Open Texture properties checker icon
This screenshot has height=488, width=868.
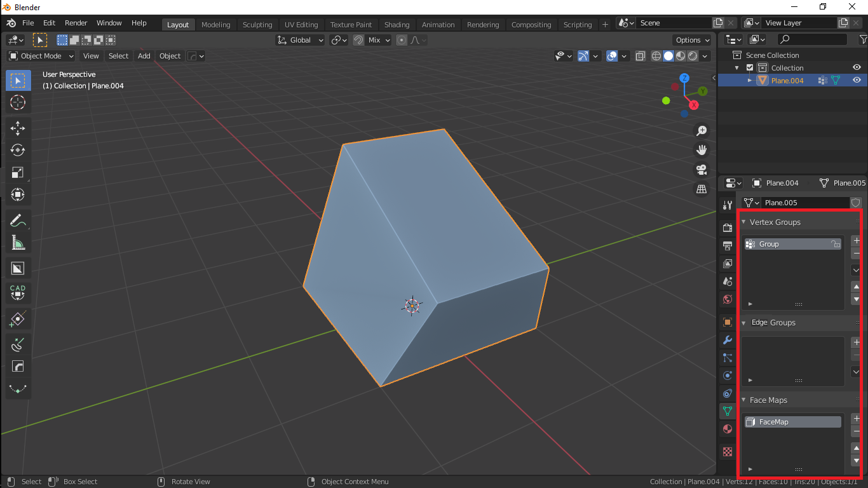tap(728, 452)
